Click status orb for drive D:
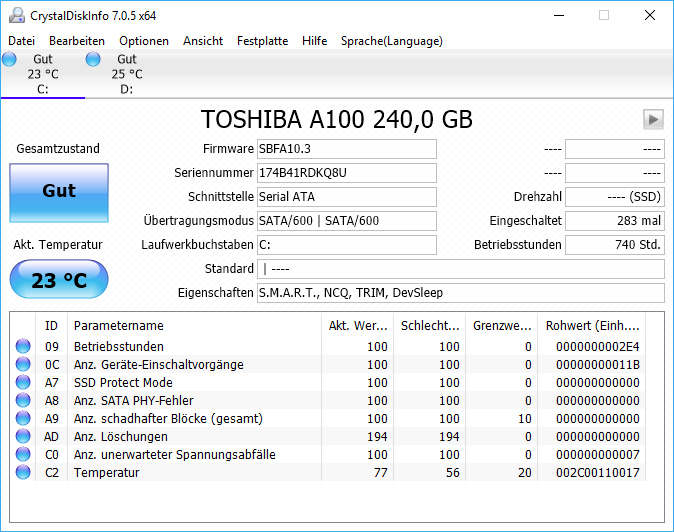This screenshot has width=674, height=532. pos(94,60)
